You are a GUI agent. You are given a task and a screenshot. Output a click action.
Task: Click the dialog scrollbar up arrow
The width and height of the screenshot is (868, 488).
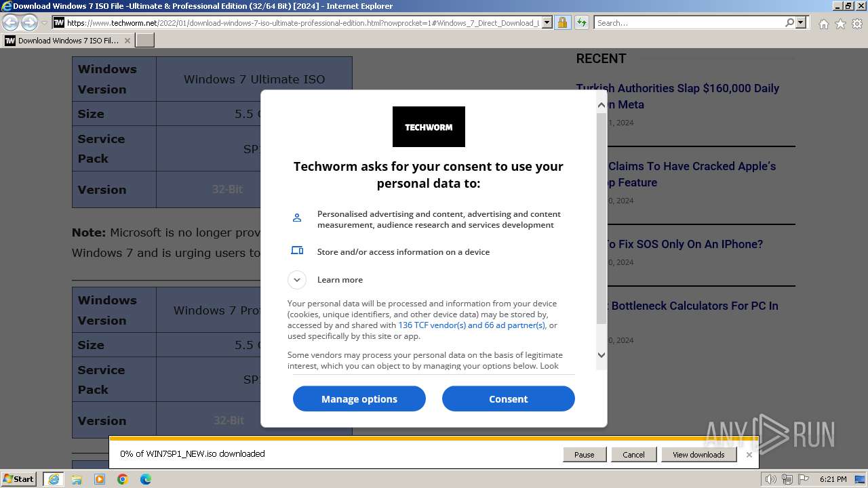coord(601,105)
